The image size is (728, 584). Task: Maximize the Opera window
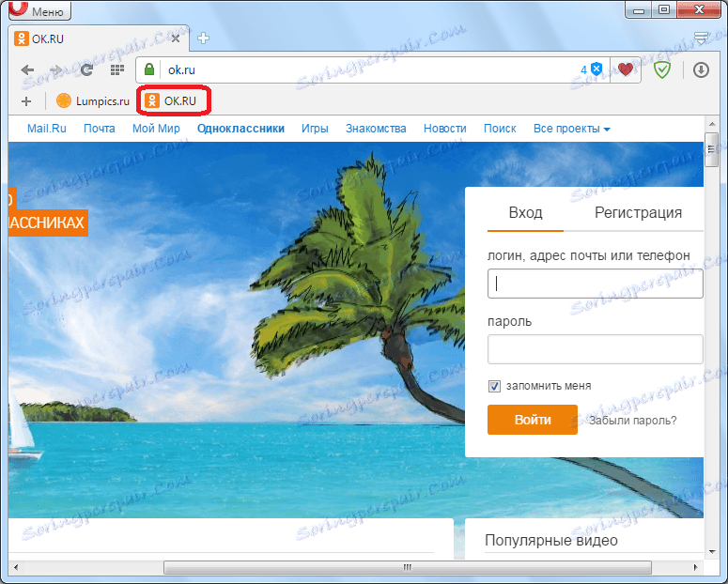(664, 9)
